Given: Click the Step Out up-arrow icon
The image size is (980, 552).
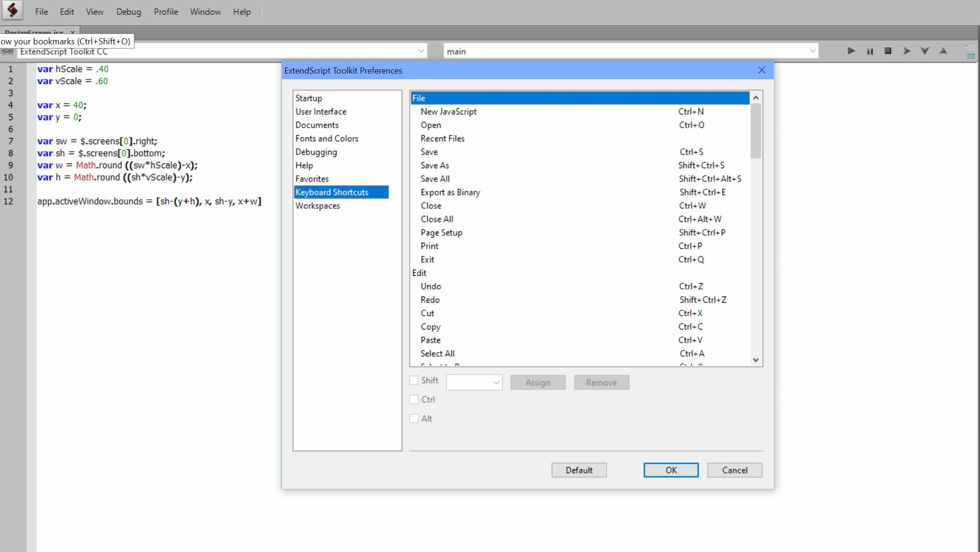Looking at the screenshot, I should click(x=943, y=51).
